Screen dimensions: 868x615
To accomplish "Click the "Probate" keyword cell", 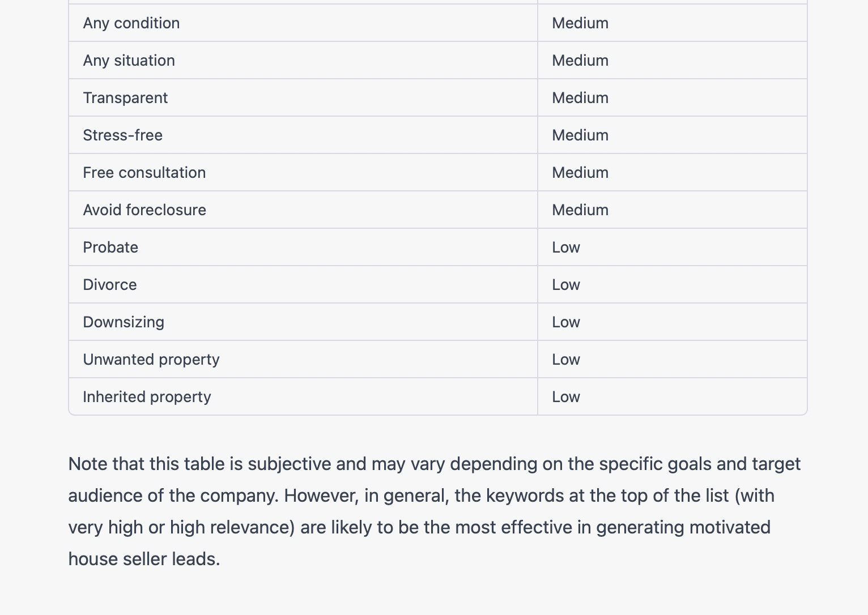I will (x=110, y=247).
